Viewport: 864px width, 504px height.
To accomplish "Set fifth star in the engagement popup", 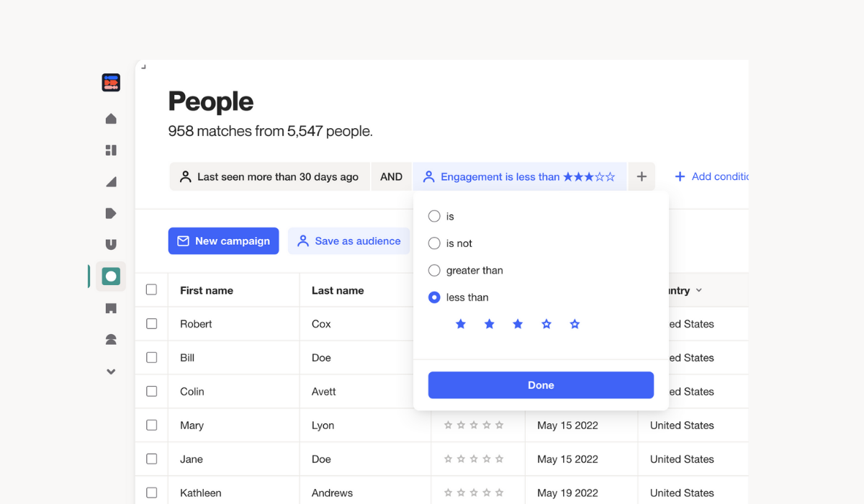I will click(x=575, y=324).
